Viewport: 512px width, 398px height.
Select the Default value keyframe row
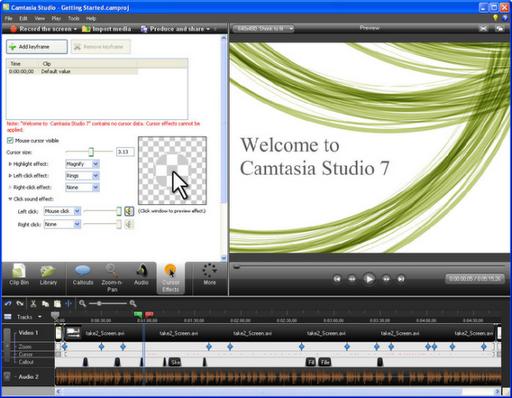(x=72, y=71)
